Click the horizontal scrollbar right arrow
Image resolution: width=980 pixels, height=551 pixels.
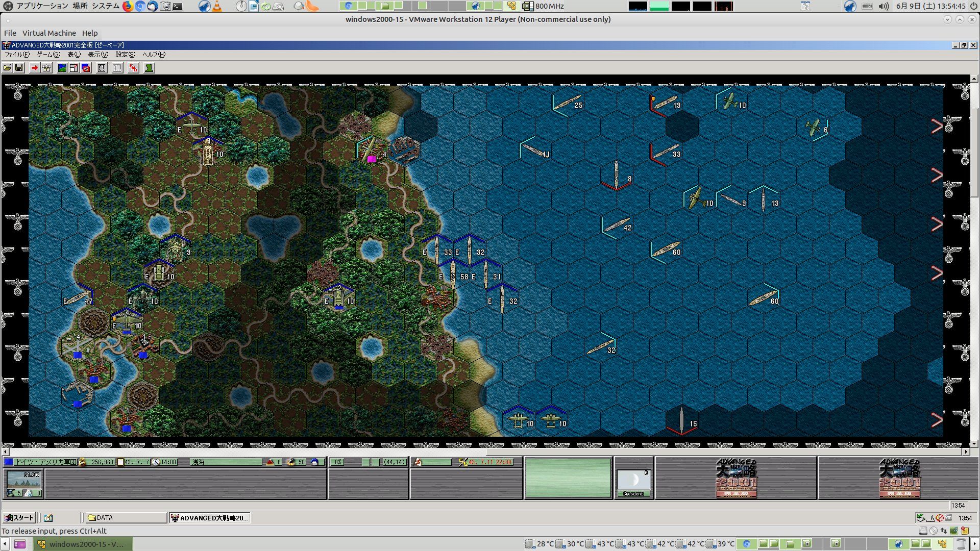click(966, 452)
